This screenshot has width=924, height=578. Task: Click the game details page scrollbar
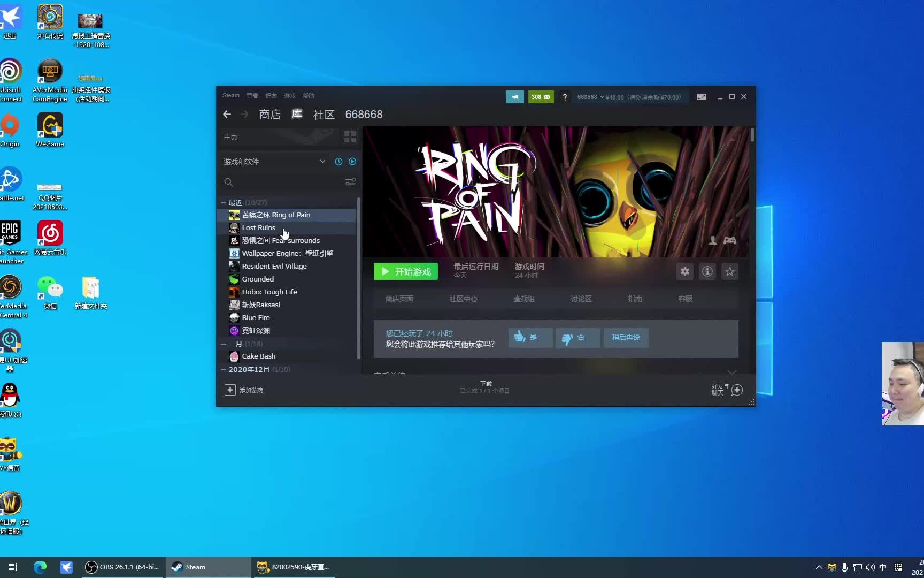[752, 135]
